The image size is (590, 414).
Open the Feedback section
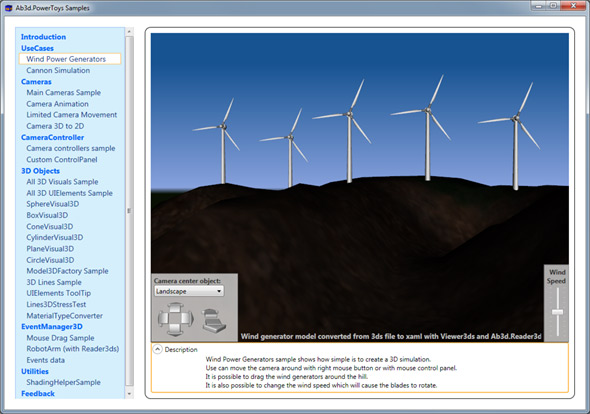click(x=38, y=394)
